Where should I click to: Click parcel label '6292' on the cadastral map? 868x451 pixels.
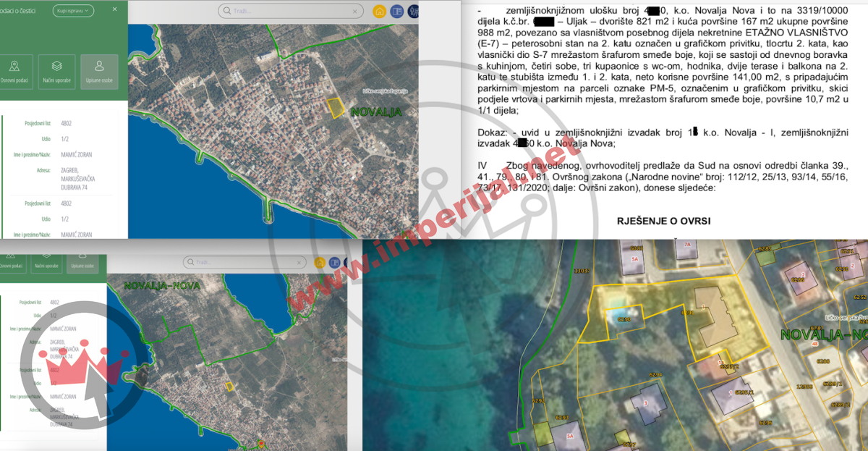click(x=538, y=400)
